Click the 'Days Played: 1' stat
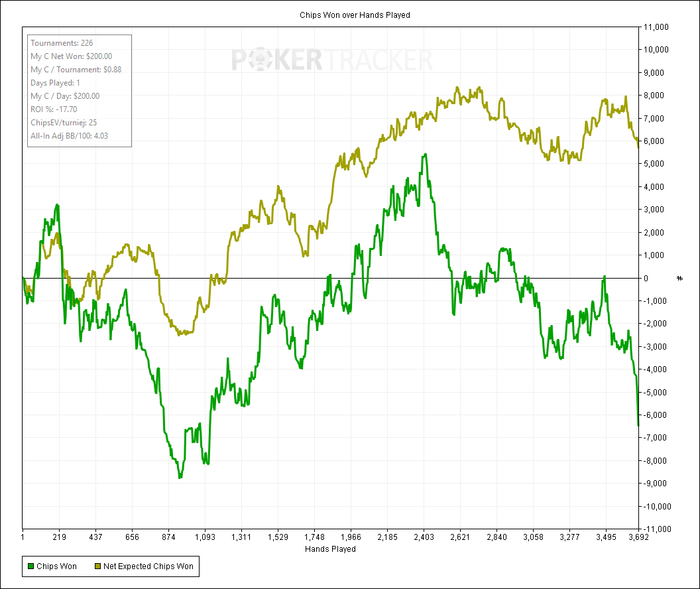This screenshot has width=700, height=589. (55, 83)
